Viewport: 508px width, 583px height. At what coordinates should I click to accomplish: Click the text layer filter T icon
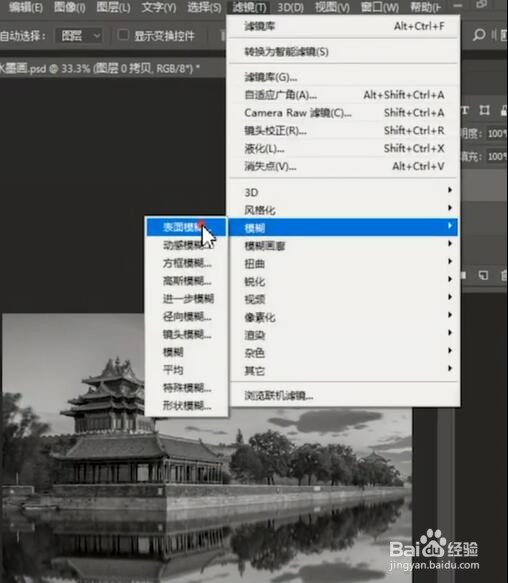(465, 110)
